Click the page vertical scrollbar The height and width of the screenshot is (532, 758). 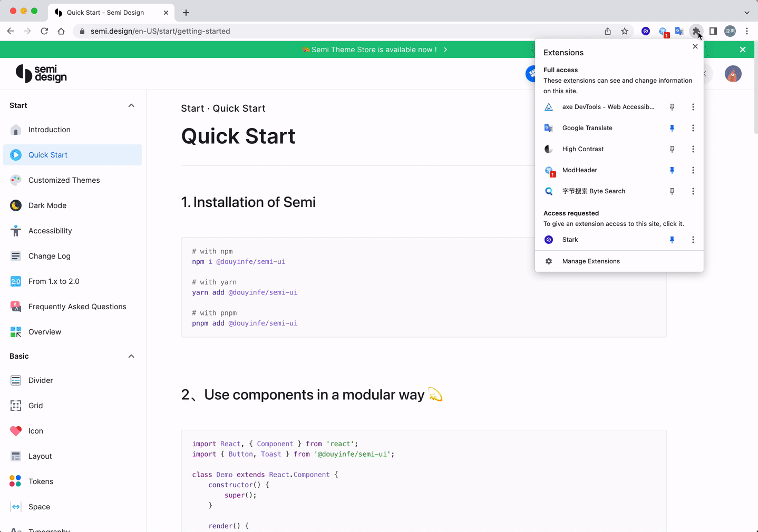point(755,87)
